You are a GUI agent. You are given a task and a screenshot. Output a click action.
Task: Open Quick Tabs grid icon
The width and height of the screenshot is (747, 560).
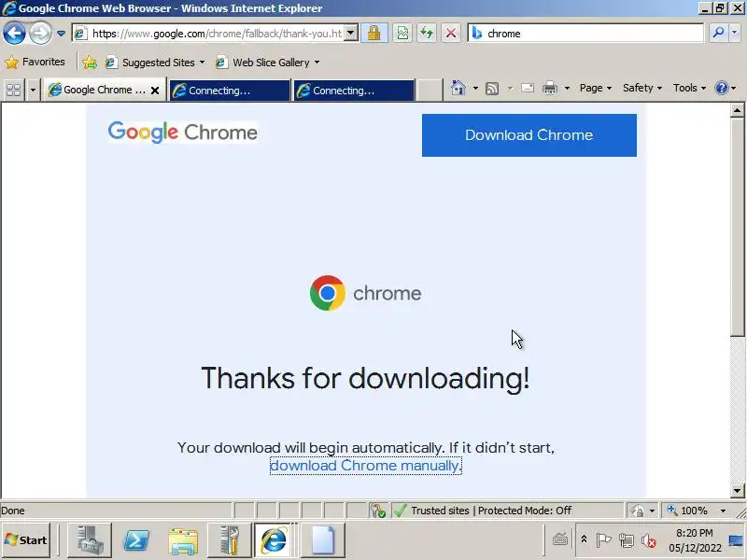pyautogui.click(x=14, y=90)
